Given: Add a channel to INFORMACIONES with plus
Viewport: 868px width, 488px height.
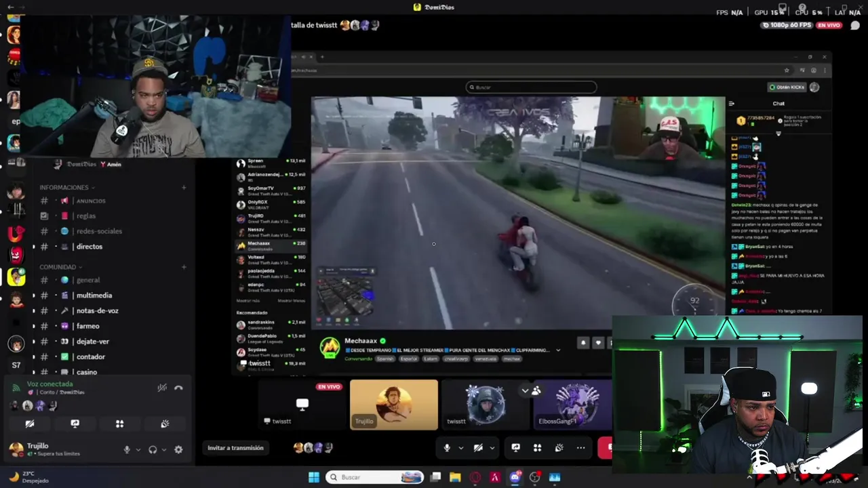Looking at the screenshot, I should click(x=184, y=188).
